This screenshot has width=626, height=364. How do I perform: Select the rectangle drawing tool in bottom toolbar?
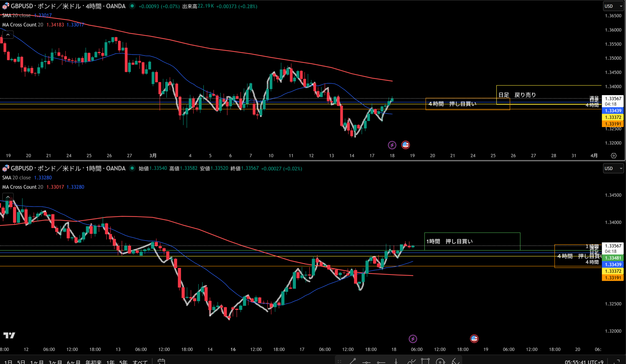pos(425,361)
